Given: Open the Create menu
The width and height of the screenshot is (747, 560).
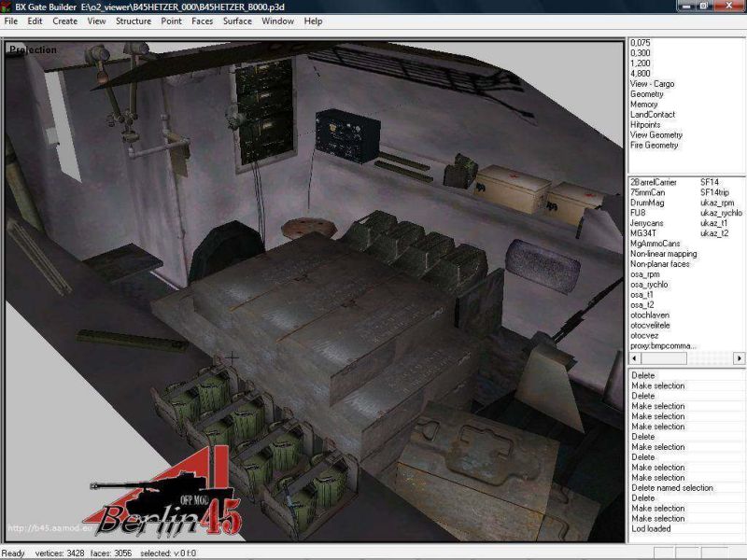Looking at the screenshot, I should 64,21.
